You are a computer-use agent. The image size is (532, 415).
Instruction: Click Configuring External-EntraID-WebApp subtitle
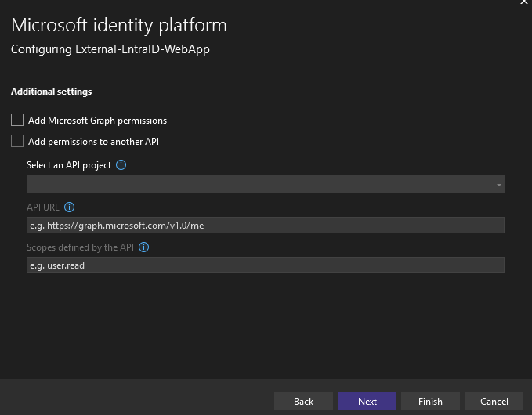110,49
